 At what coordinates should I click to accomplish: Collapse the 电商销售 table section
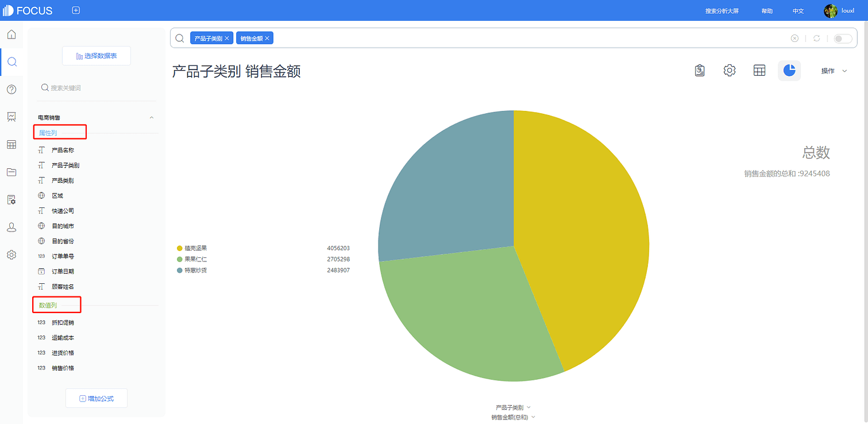pos(152,117)
